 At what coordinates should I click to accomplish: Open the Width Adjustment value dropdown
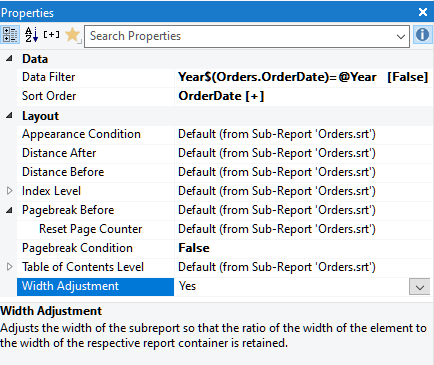coord(420,287)
